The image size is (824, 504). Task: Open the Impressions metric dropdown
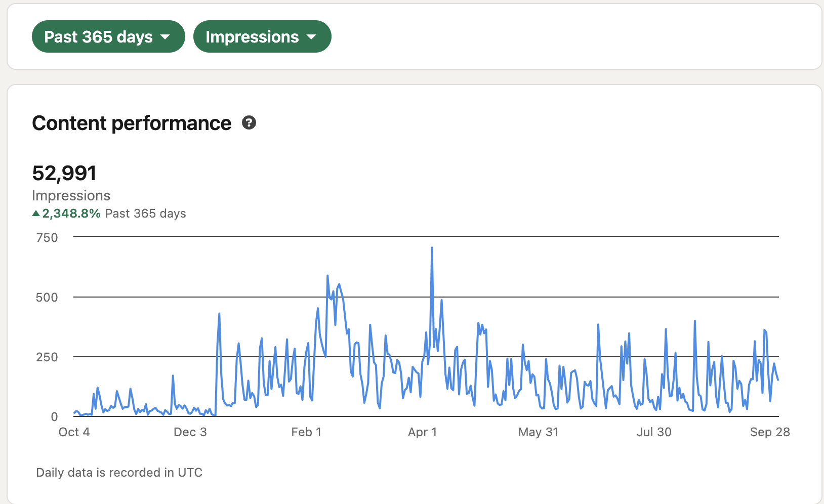click(262, 36)
